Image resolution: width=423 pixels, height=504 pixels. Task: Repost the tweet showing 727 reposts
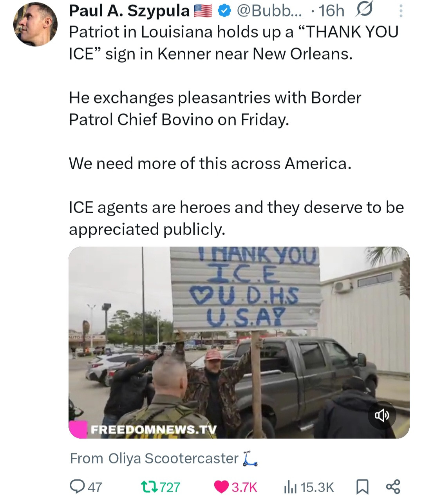pos(160,487)
